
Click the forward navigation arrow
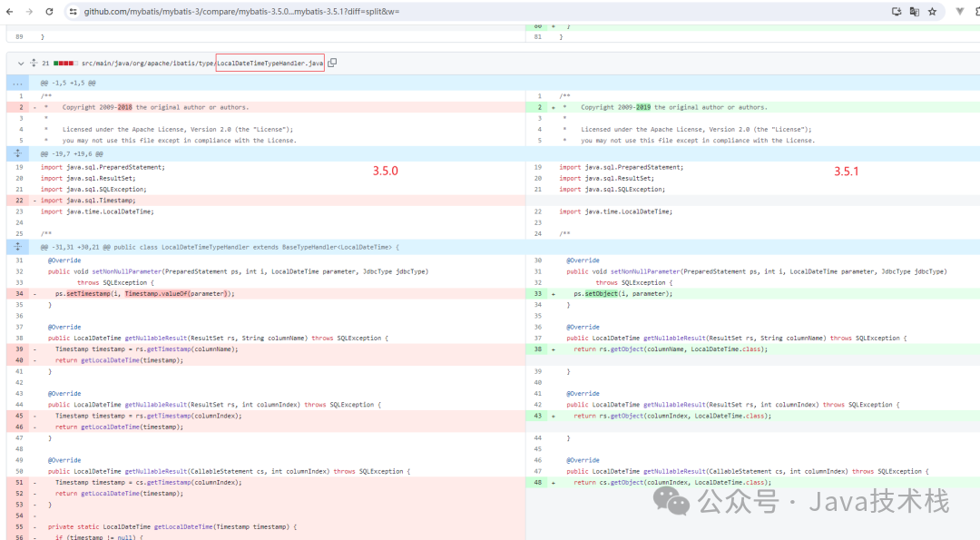point(29,12)
